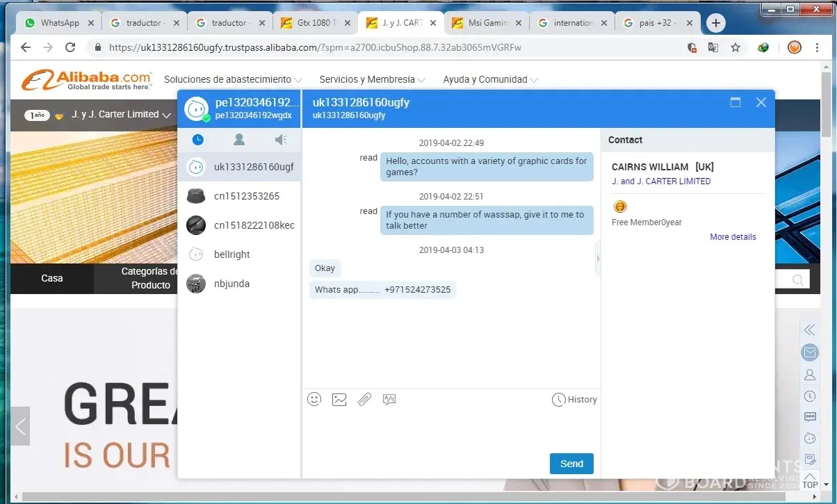Click the address bar URL
Screen dimensions: 837x504
(314, 48)
